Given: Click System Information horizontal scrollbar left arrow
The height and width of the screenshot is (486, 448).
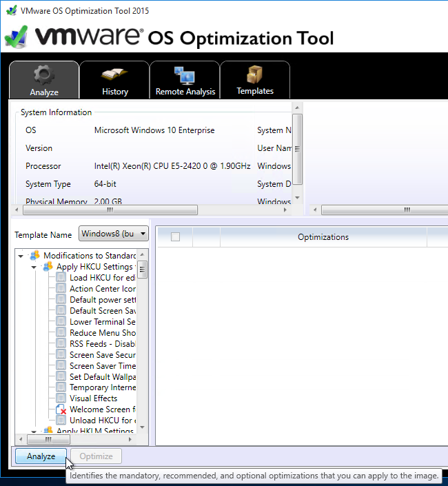Looking at the screenshot, I should pos(17,210).
